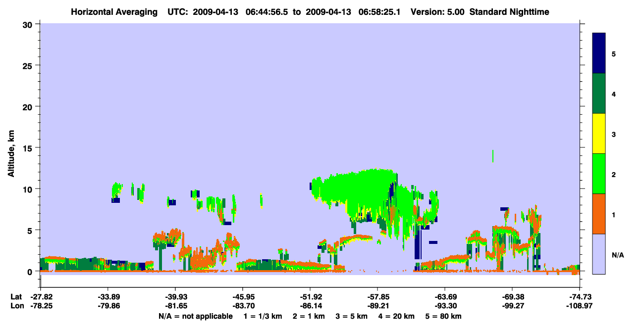
Task: Click the small green feature near 14 km
Action: click(492, 156)
